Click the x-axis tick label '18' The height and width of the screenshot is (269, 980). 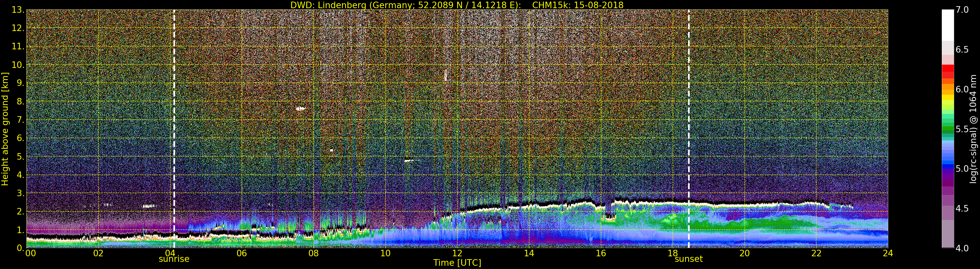pyautogui.click(x=673, y=253)
